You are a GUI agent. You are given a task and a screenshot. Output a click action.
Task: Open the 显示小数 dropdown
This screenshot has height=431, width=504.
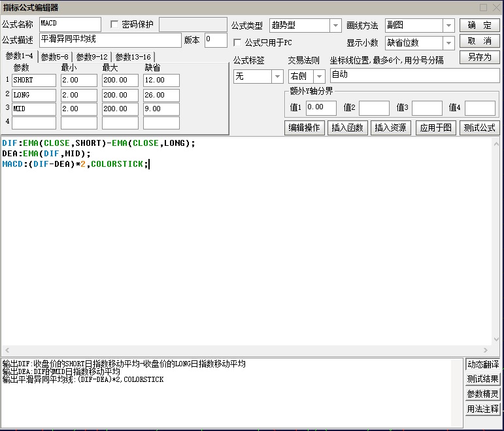(x=448, y=43)
